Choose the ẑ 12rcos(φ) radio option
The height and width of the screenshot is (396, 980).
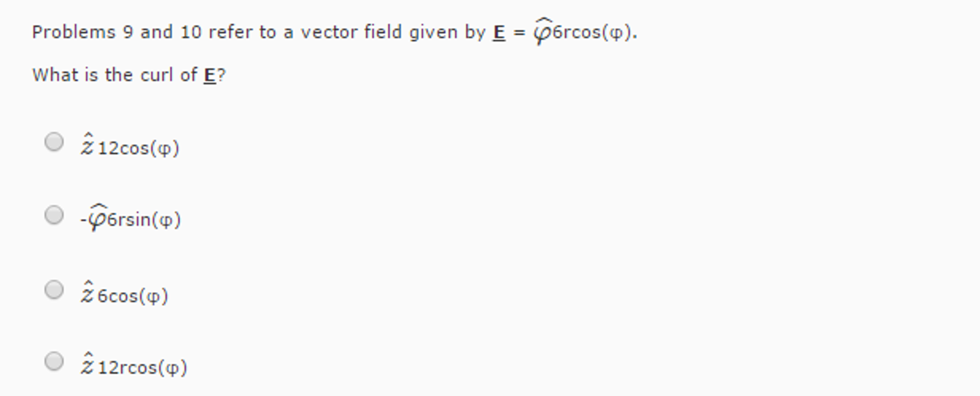(54, 361)
